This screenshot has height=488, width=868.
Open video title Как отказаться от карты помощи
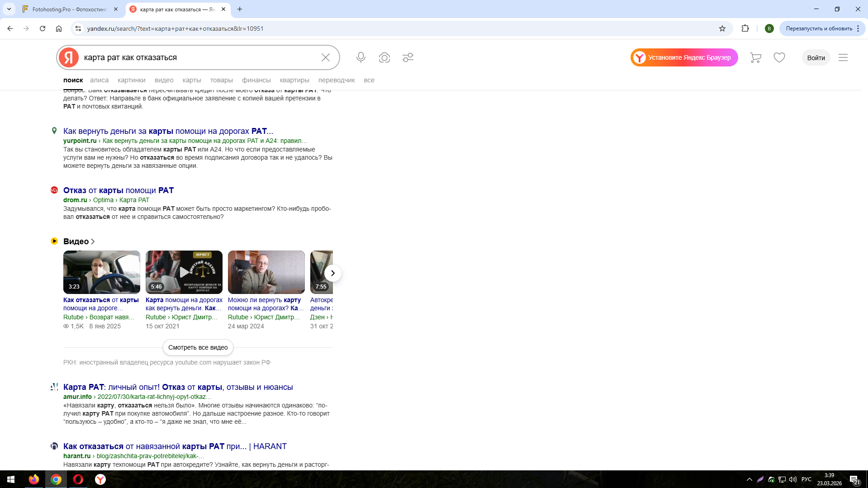[101, 304]
